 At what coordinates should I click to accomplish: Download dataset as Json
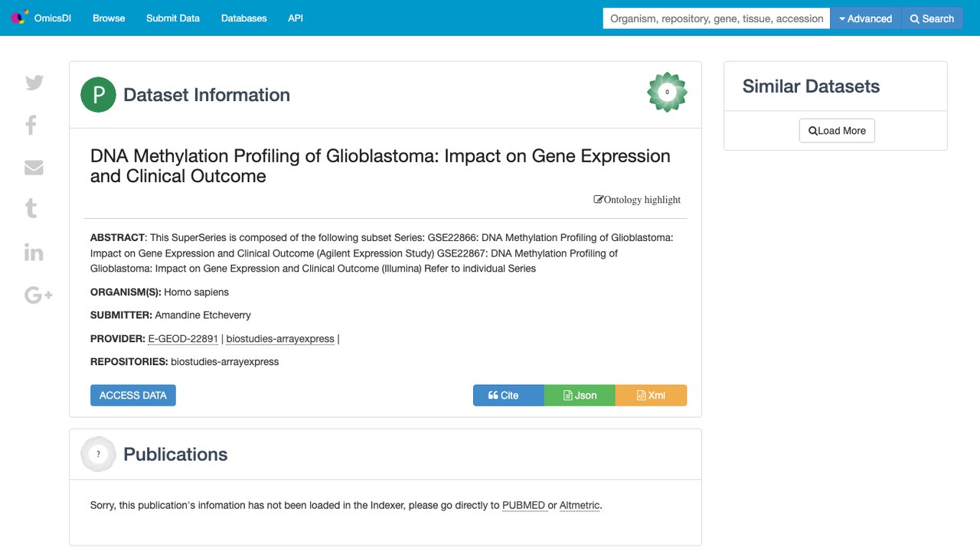[580, 395]
